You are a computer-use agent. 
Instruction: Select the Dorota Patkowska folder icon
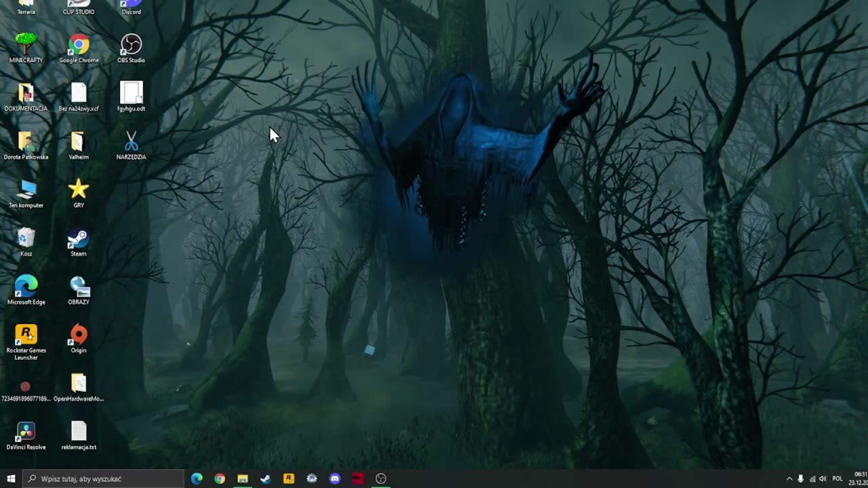26,145
